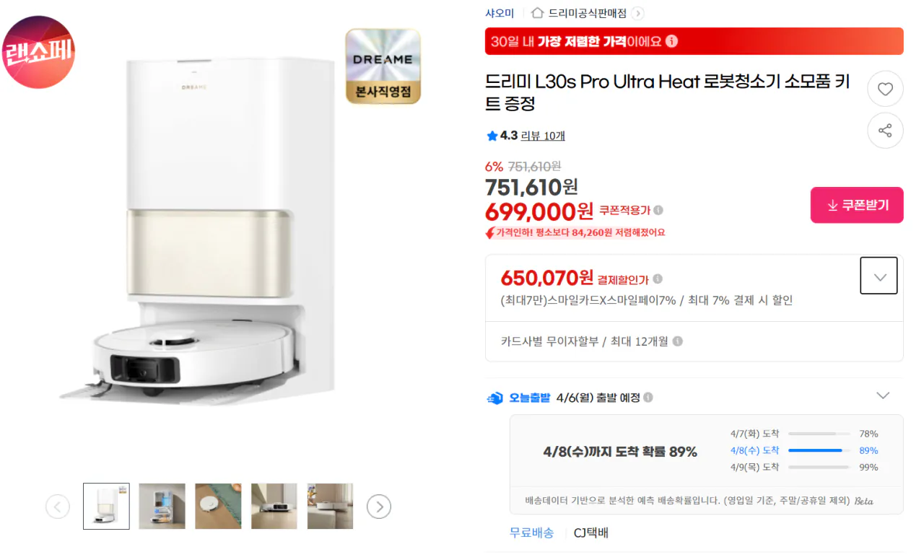Select the fifth product thumbnail

(330, 507)
